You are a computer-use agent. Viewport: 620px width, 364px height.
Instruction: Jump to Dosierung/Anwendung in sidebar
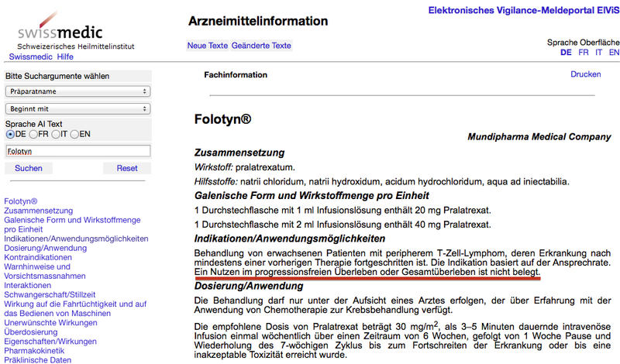click(45, 248)
